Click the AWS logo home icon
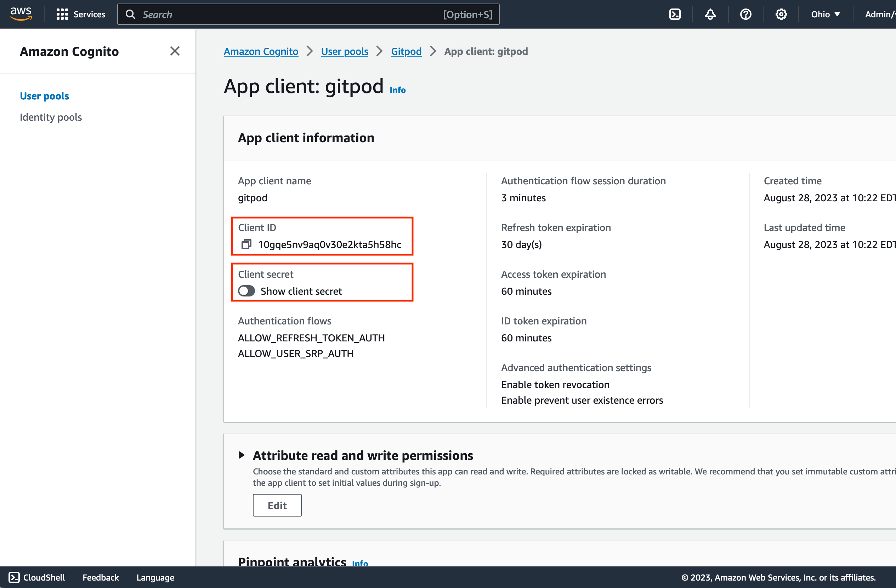Image resolution: width=896 pixels, height=588 pixels. (x=21, y=14)
